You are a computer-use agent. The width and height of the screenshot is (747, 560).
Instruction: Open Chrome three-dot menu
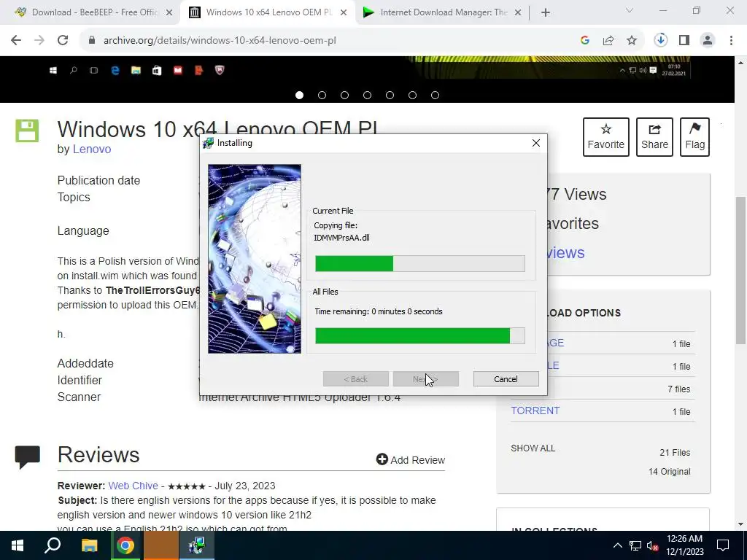[x=731, y=41]
